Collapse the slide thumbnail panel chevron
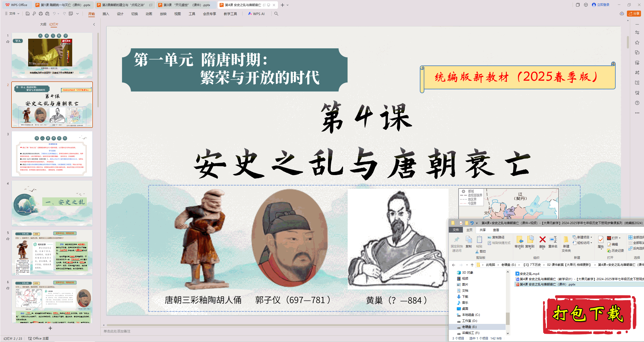Image resolution: width=644 pixels, height=342 pixels. pyautogui.click(x=94, y=24)
